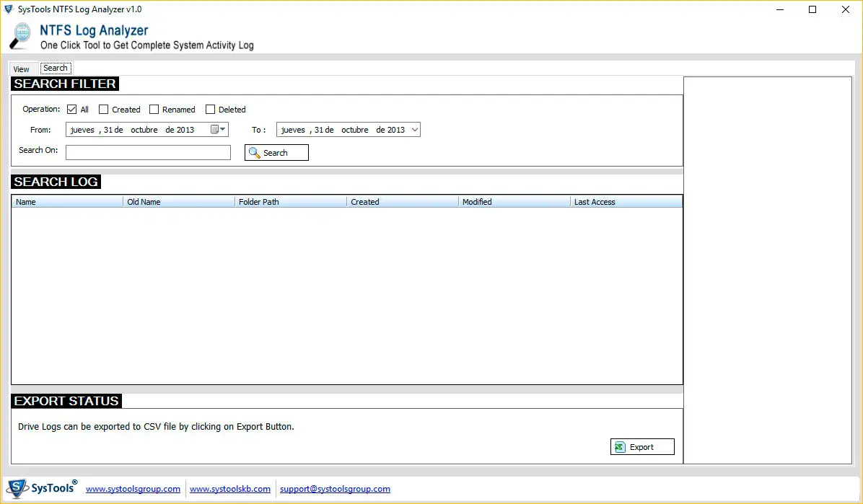Run the Search button
The image size is (863, 504).
[276, 152]
